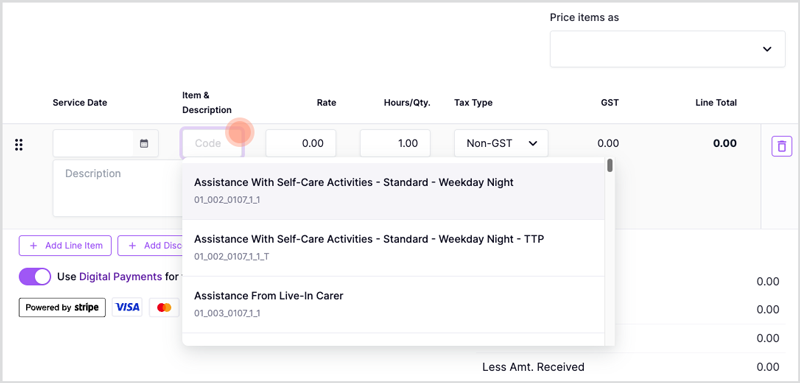Open the Service Date calendar icon

pyautogui.click(x=144, y=144)
